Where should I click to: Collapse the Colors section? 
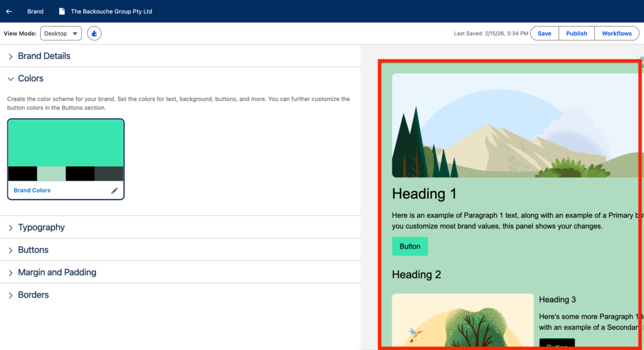pos(31,79)
